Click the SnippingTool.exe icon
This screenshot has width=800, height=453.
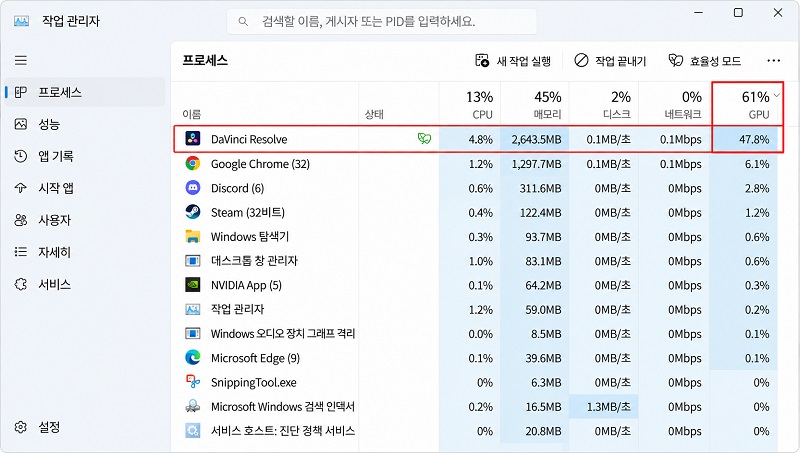[193, 382]
